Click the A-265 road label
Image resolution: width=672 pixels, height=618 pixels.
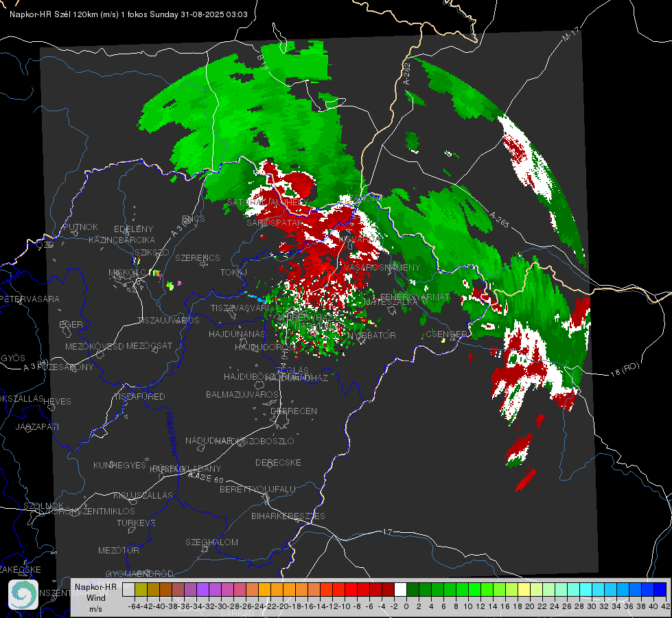click(499, 220)
